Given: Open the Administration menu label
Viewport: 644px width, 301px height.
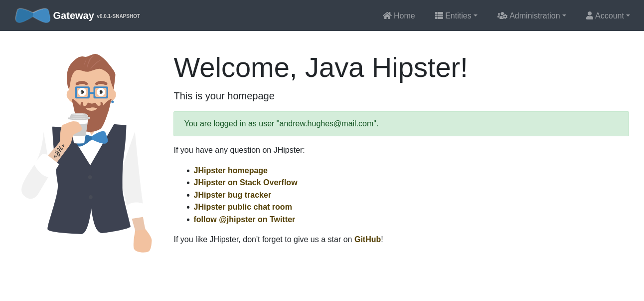Looking at the screenshot, I should tap(534, 16).
